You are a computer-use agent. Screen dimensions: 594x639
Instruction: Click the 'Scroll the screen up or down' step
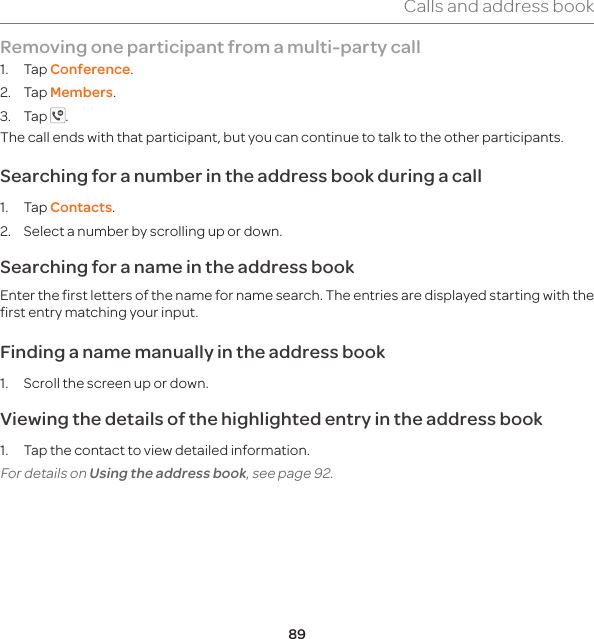pos(116,383)
